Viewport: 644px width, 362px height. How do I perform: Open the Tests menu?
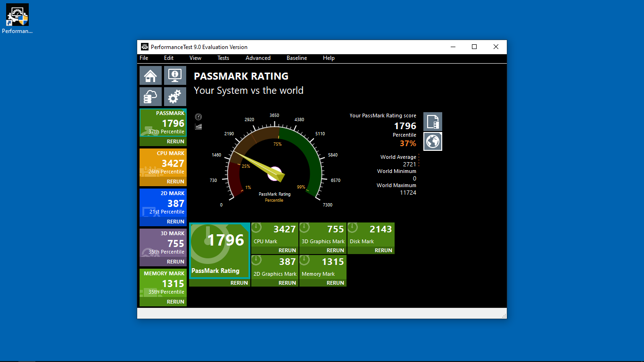(x=223, y=58)
